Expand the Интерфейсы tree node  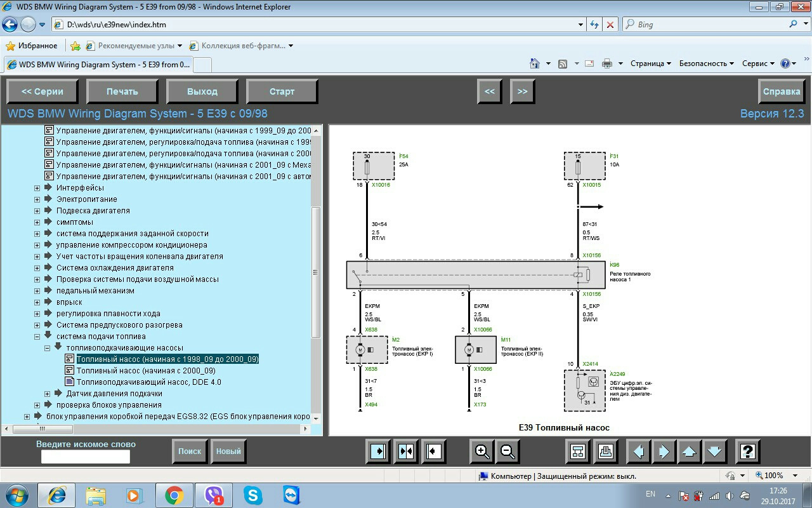pos(37,188)
